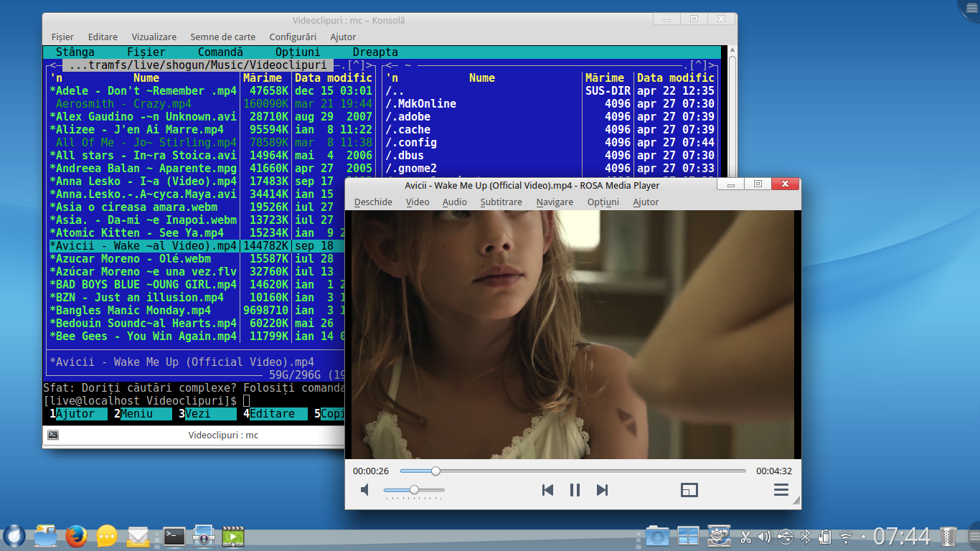980x551 pixels.
Task: Open the yellow chat messenger taskbar icon
Action: click(x=107, y=536)
